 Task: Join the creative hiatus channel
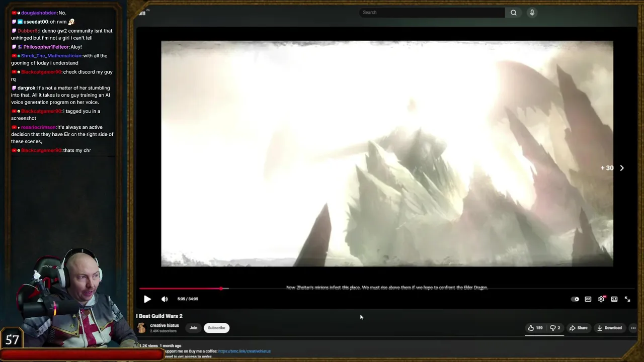tap(193, 328)
